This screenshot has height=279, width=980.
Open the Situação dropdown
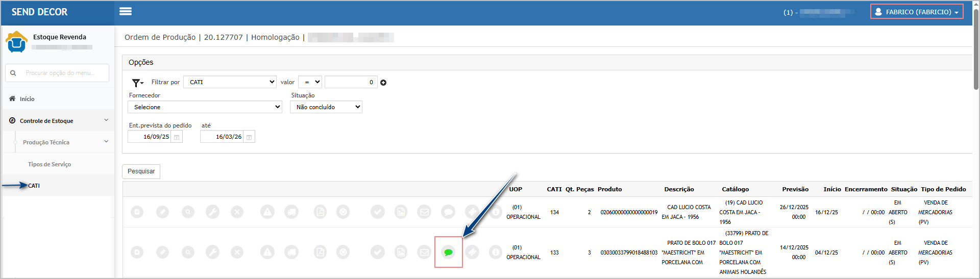point(326,107)
